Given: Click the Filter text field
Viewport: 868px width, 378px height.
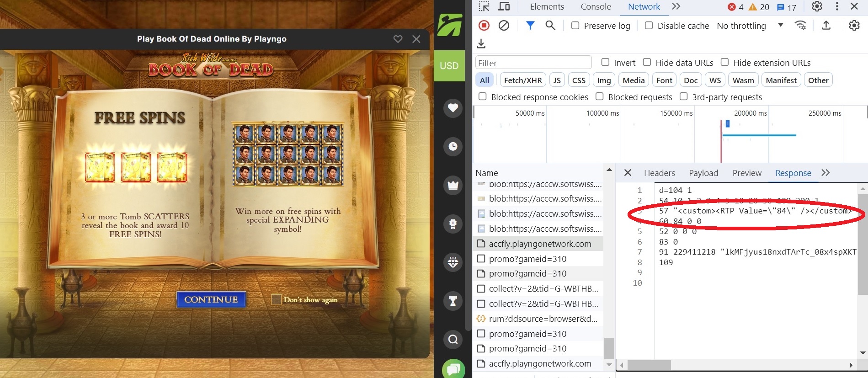Looking at the screenshot, I should (x=533, y=63).
